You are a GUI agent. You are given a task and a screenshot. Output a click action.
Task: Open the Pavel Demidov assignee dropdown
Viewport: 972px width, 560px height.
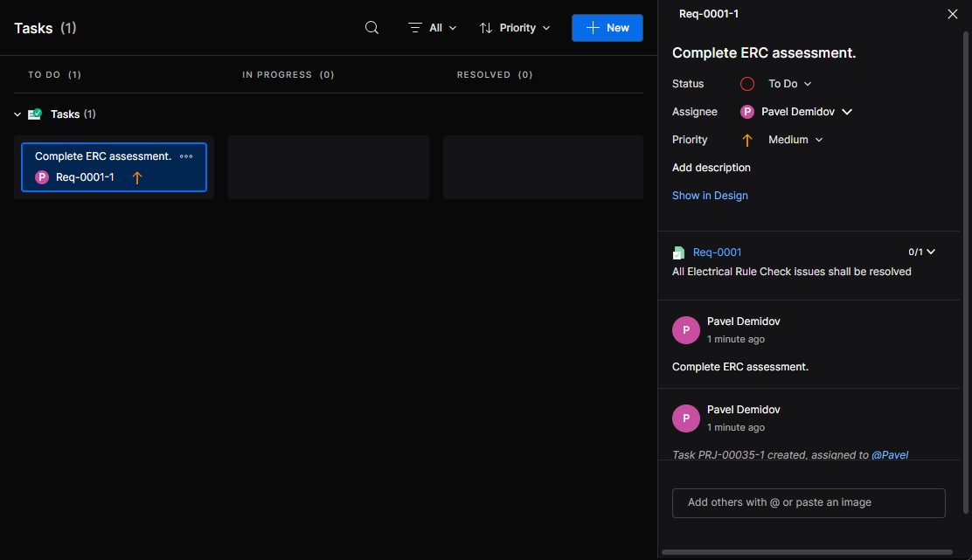click(807, 112)
